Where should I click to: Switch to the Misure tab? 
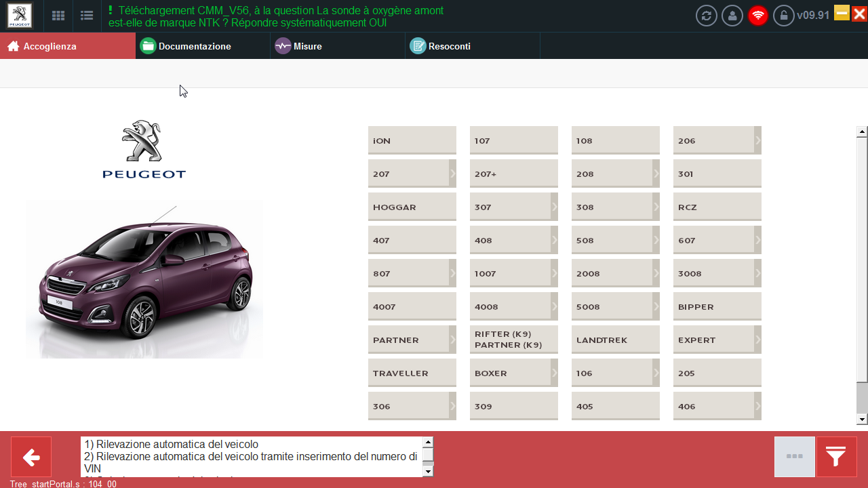click(x=338, y=46)
